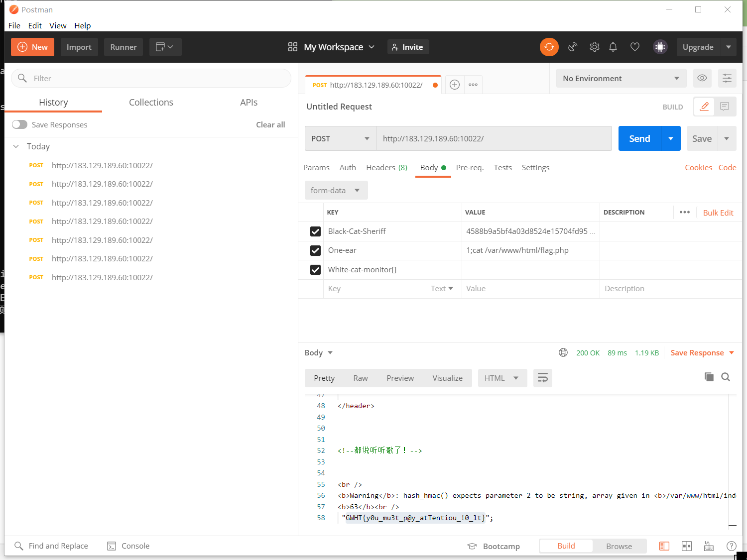The width and height of the screenshot is (747, 560).
Task: Uncheck the One-ear row checkbox
Action: tap(315, 250)
